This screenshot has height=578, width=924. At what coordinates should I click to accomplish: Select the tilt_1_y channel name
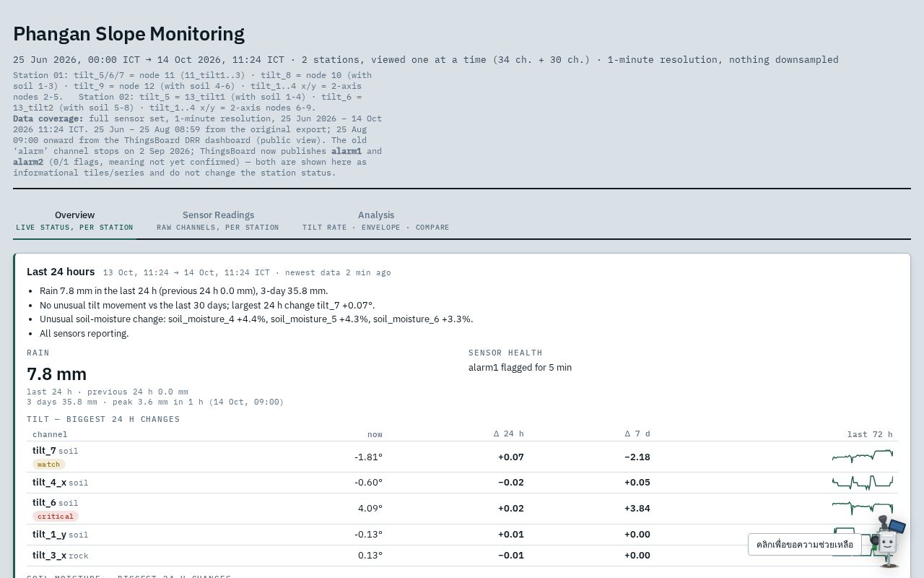click(x=49, y=534)
